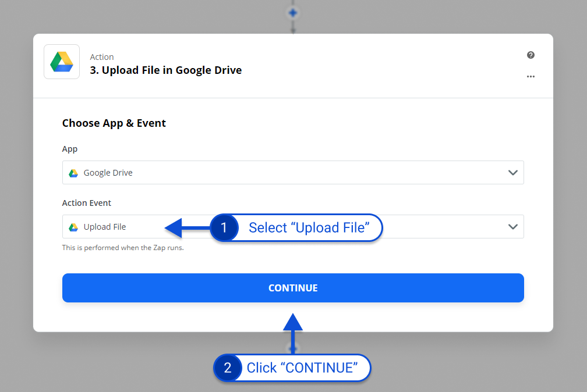Click the "Action Event" field label

(87, 203)
